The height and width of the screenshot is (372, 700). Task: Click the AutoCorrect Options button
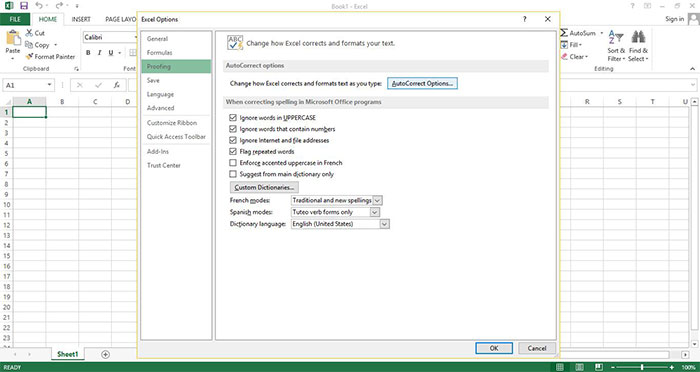click(422, 84)
